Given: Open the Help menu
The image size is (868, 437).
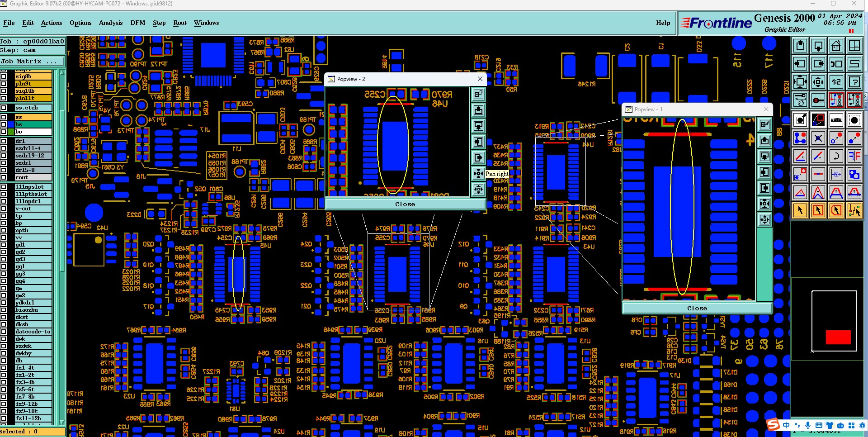Looking at the screenshot, I should (663, 23).
